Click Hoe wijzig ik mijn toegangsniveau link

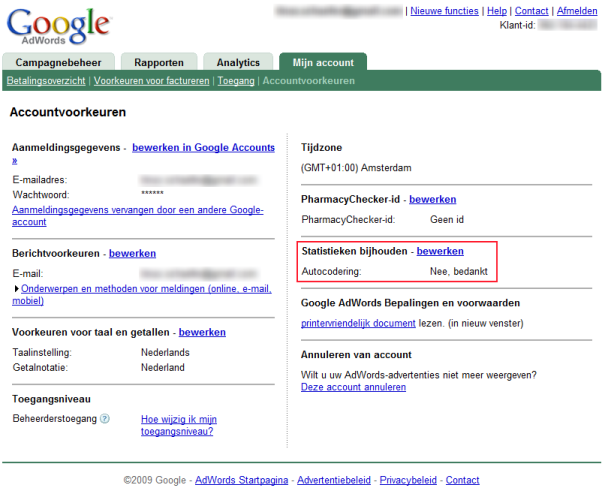click(179, 425)
